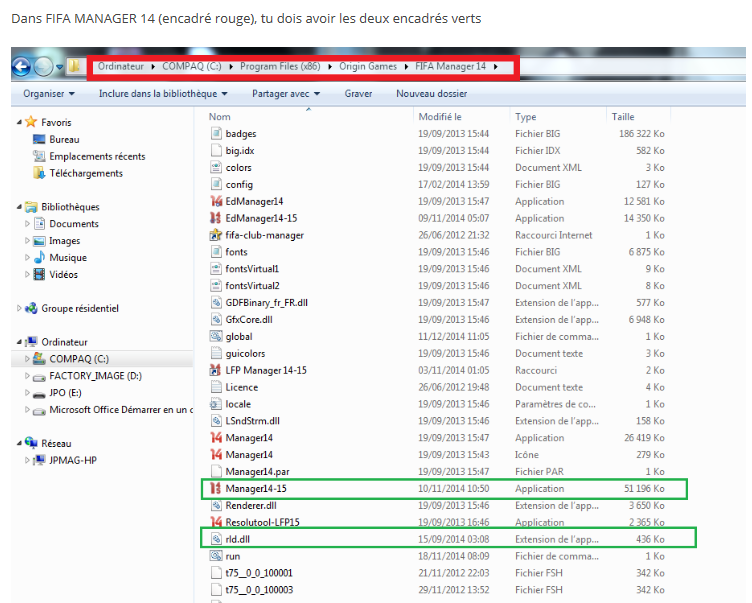This screenshot has height=603, width=752.
Task: Open the Partager avec menu
Action: pyautogui.click(x=286, y=94)
